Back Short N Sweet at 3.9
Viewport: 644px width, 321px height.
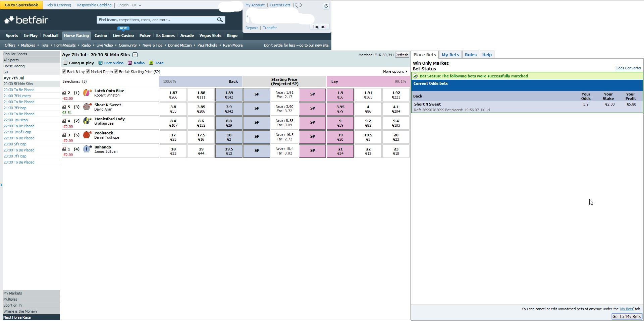click(x=229, y=109)
